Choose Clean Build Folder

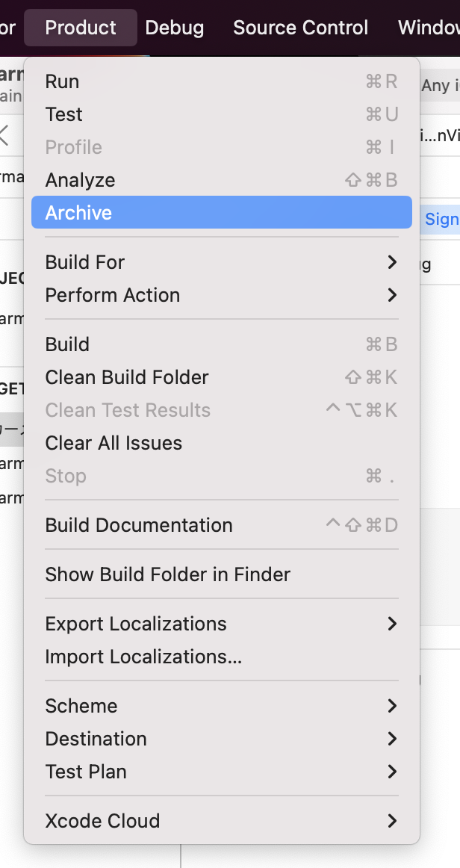127,377
